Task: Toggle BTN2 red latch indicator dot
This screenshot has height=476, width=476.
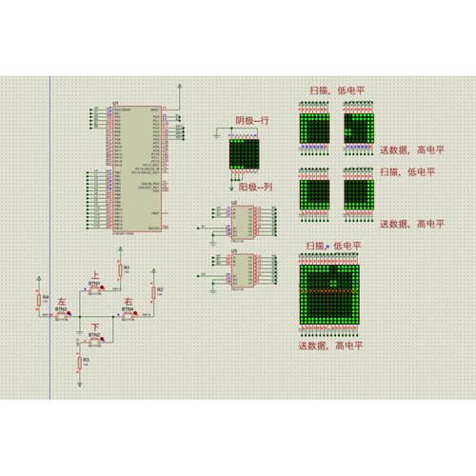Action: pos(102,340)
